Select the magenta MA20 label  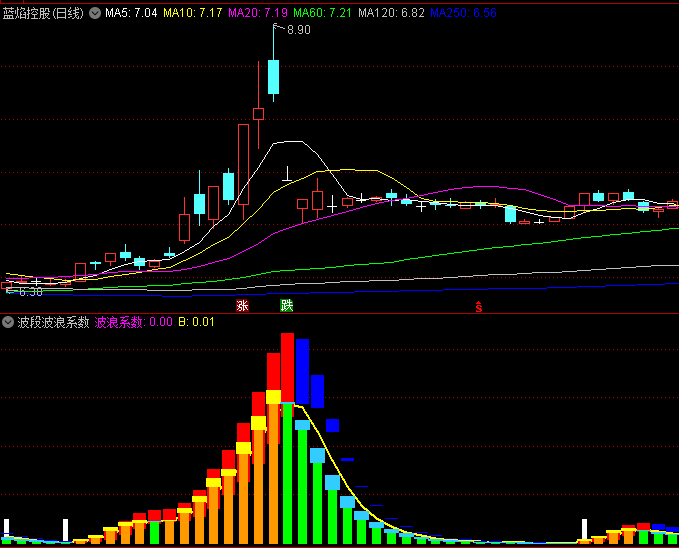click(258, 14)
